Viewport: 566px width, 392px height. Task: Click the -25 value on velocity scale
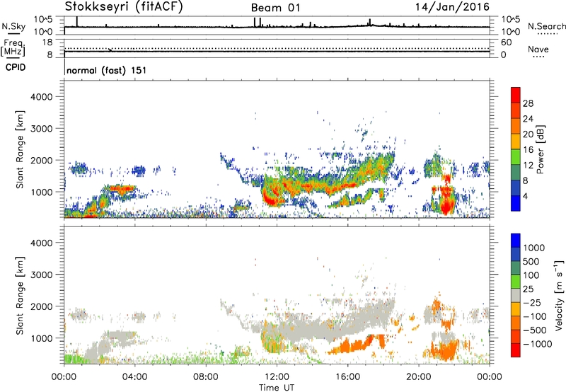click(532, 303)
